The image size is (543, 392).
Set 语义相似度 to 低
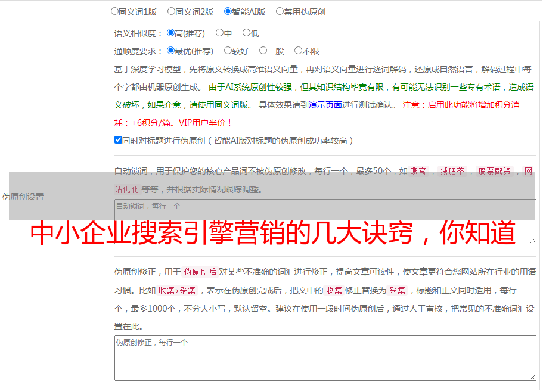pyautogui.click(x=246, y=33)
